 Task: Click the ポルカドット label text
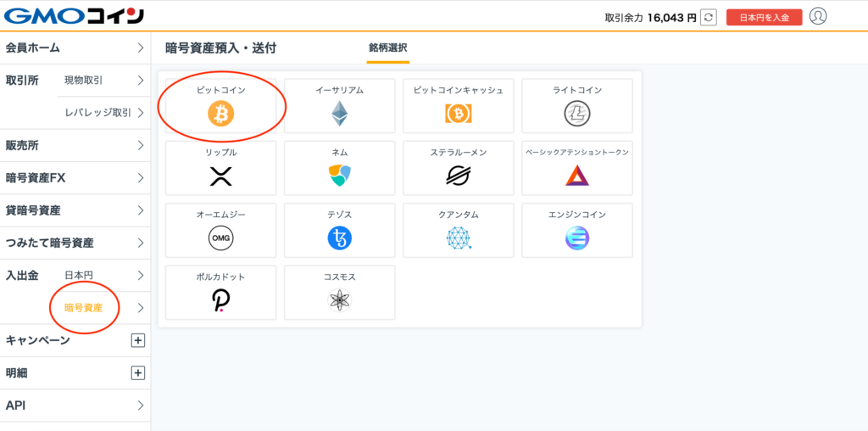[221, 277]
